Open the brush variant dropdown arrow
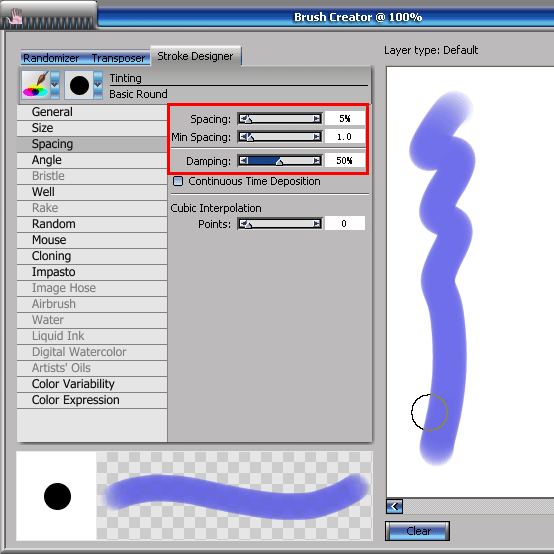554x554 pixels. coord(98,85)
